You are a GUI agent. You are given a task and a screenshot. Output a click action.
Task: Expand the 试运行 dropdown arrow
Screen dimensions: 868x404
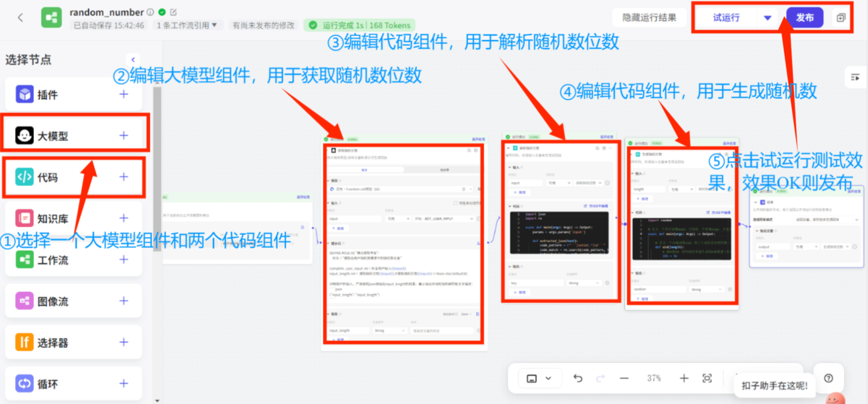(767, 18)
